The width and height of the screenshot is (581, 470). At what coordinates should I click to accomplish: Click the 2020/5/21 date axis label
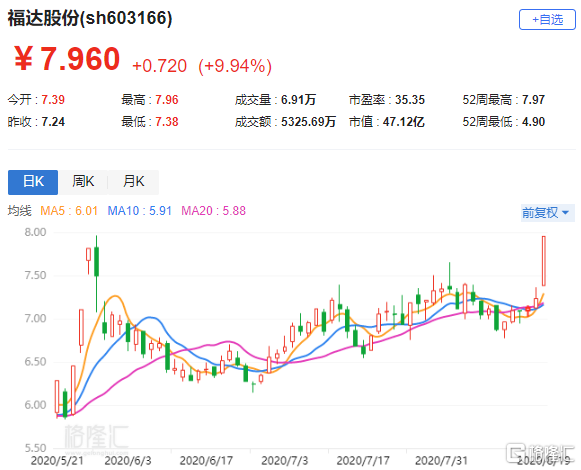(57, 461)
